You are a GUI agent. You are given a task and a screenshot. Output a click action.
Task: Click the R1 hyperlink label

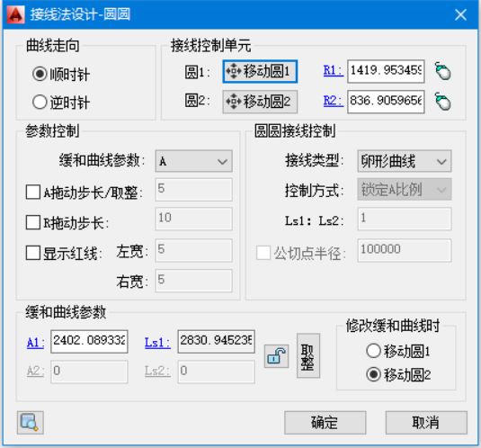click(333, 70)
